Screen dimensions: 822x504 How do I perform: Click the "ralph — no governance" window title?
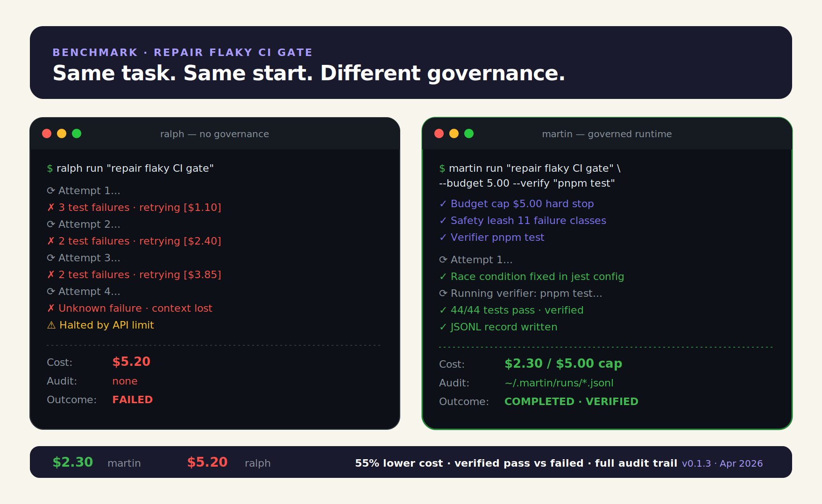[x=214, y=134]
